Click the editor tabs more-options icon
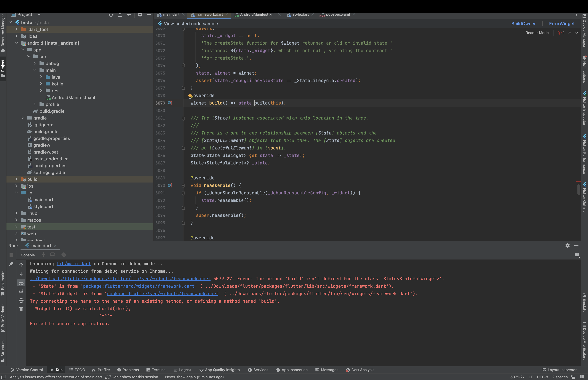This screenshot has width=588, height=380. 577,15
